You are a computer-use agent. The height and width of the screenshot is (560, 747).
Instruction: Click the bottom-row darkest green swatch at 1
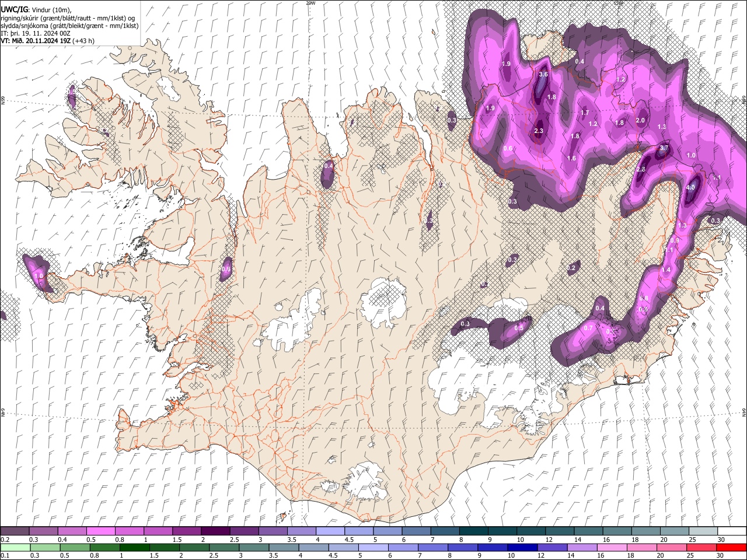coord(134,547)
